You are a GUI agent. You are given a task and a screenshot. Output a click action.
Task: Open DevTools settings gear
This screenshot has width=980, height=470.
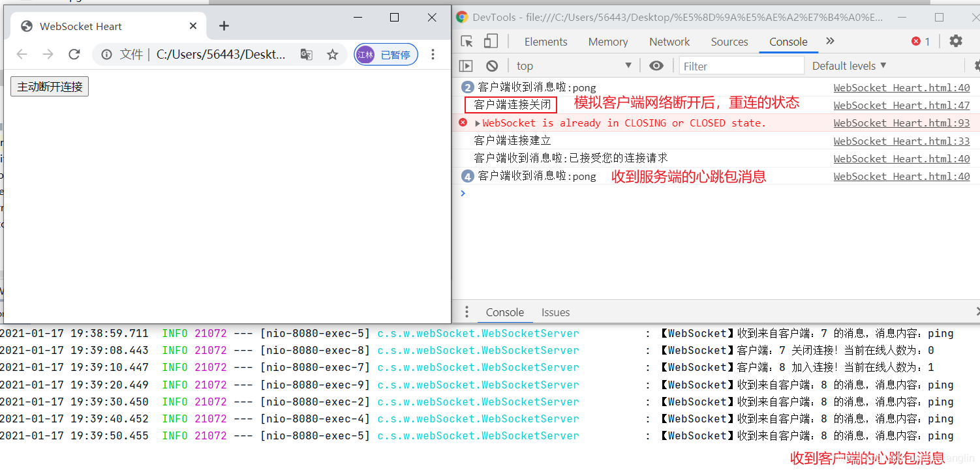click(x=956, y=41)
